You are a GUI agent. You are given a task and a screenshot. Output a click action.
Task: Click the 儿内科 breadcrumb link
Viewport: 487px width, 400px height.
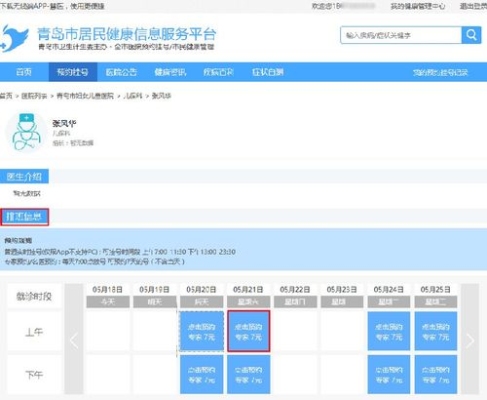pyautogui.click(x=133, y=96)
